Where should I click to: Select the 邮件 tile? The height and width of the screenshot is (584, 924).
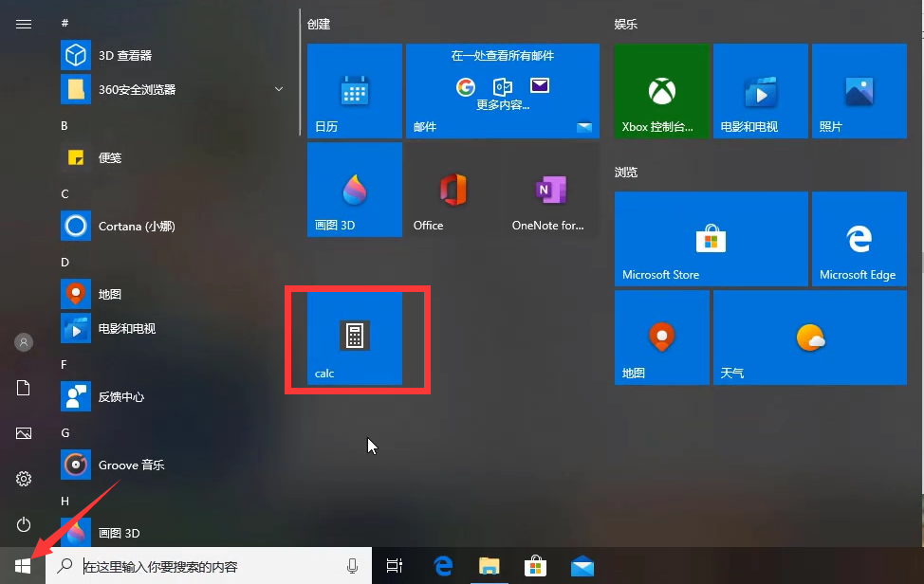[502, 90]
